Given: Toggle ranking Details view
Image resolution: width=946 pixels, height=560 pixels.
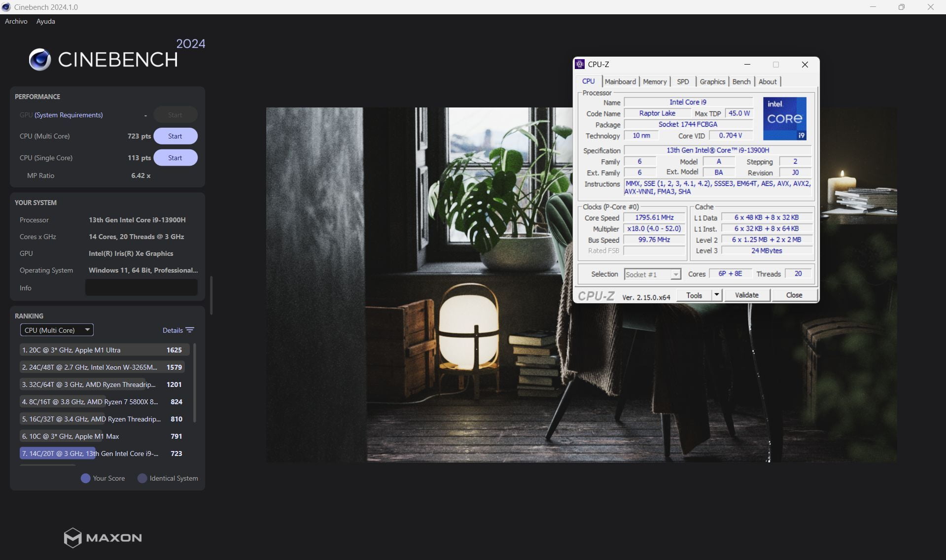Looking at the screenshot, I should [x=173, y=330].
